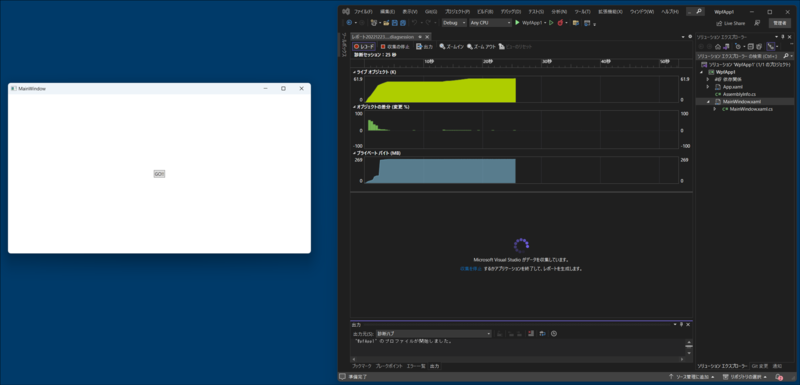Toggle highlighted preview tool in Solution Explorer toolbar
800x385 pixels.
[770, 46]
